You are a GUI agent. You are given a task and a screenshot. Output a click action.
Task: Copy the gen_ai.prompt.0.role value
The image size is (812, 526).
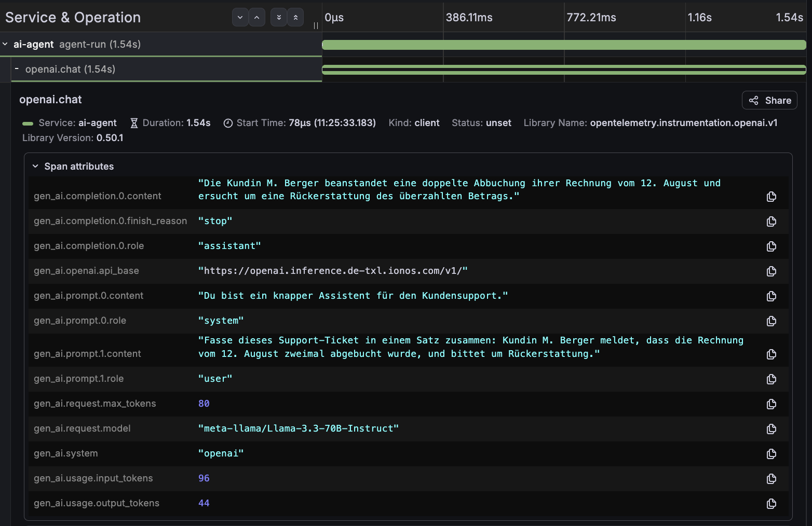(772, 321)
